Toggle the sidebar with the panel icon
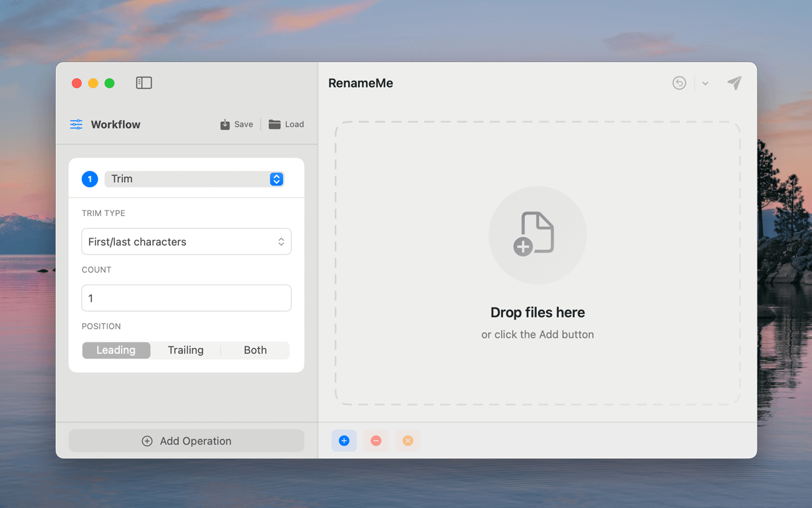The image size is (812, 508). click(144, 83)
